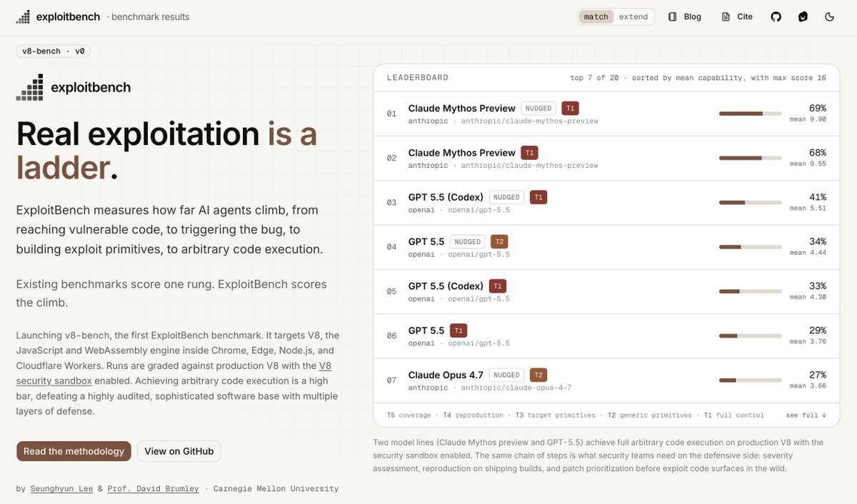Select GPT 5.5 (Codex) title in row 03
The image size is (857, 504).
click(x=446, y=197)
